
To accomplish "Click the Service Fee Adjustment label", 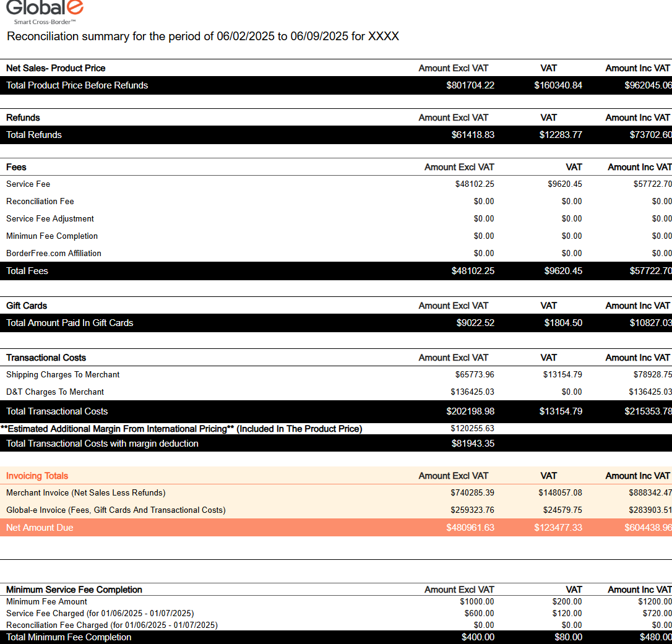I will pyautogui.click(x=50, y=219).
